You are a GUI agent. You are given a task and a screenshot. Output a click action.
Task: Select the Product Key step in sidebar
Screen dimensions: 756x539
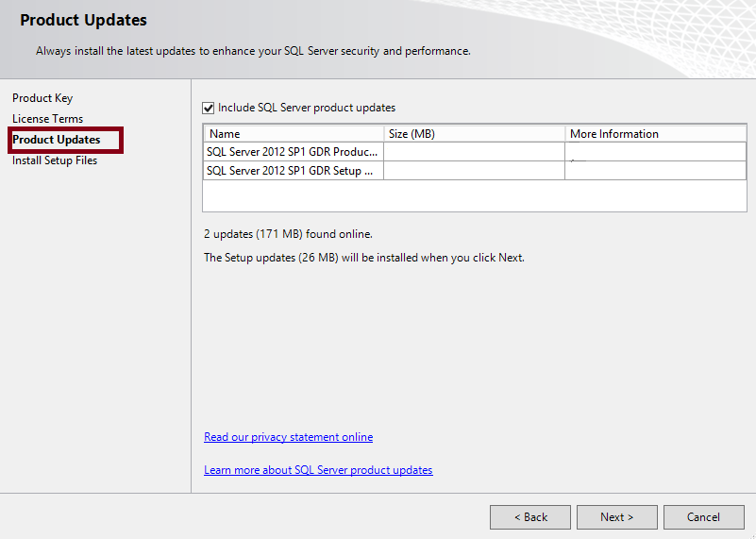[x=42, y=98]
